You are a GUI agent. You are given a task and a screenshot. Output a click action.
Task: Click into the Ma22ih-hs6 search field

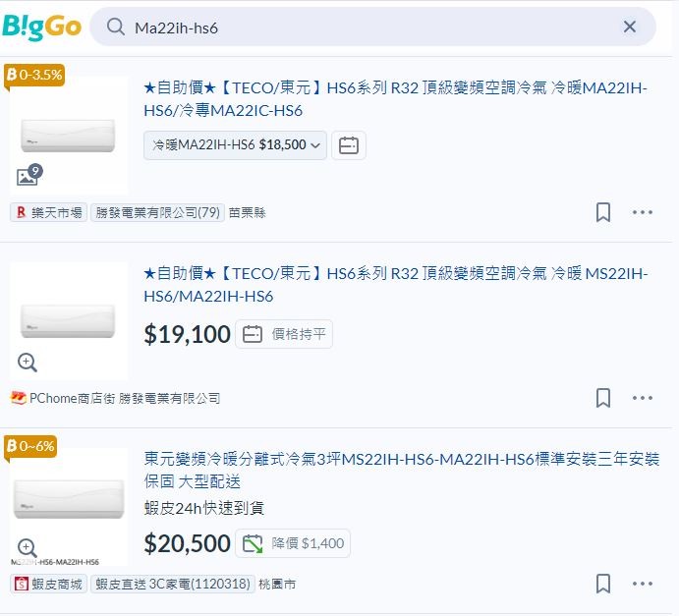tap(372, 28)
